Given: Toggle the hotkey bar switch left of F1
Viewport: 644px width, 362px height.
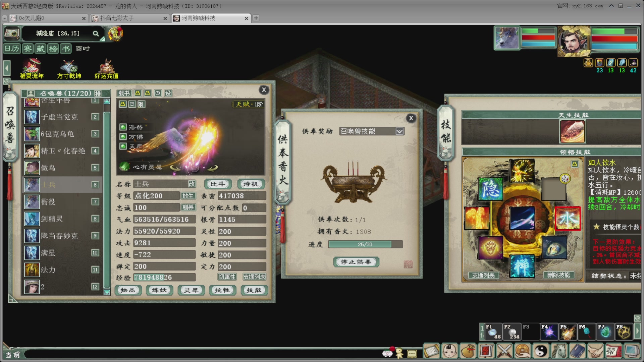Looking at the screenshot, I should 482,332.
